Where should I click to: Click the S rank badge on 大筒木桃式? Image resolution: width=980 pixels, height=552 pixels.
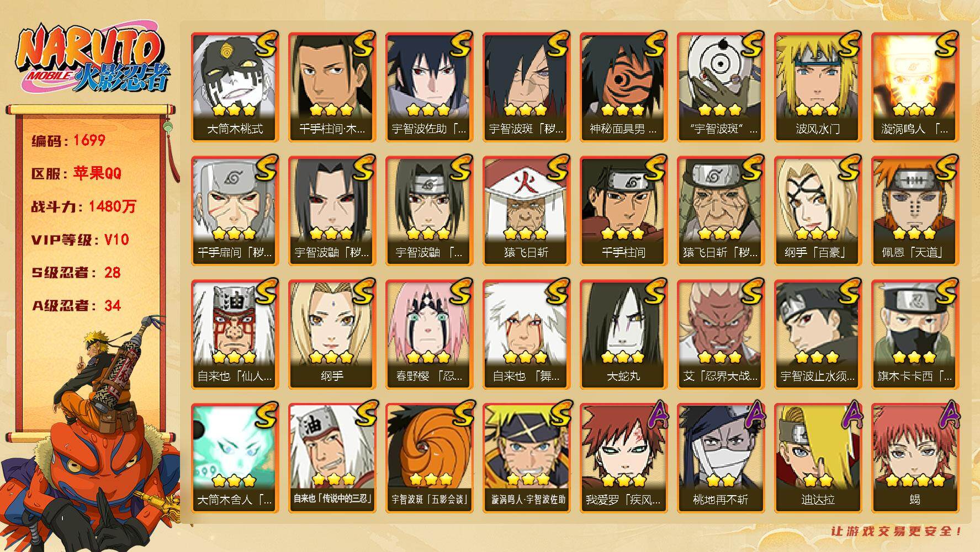click(x=265, y=44)
